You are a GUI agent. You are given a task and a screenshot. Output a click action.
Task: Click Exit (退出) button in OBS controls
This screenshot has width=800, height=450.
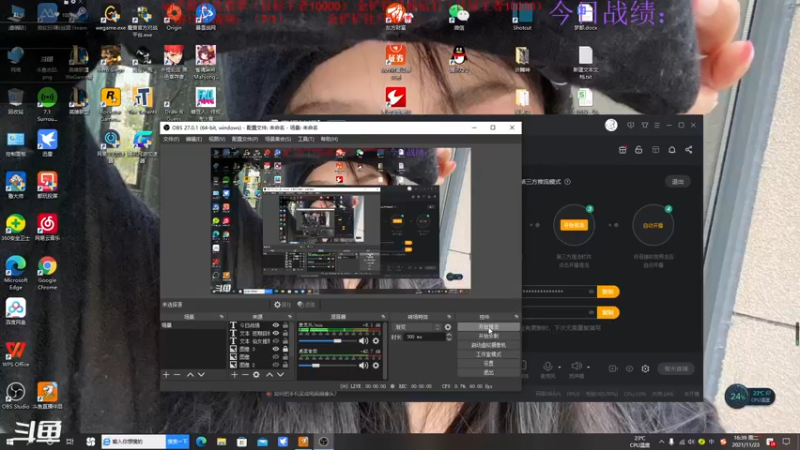pos(488,372)
